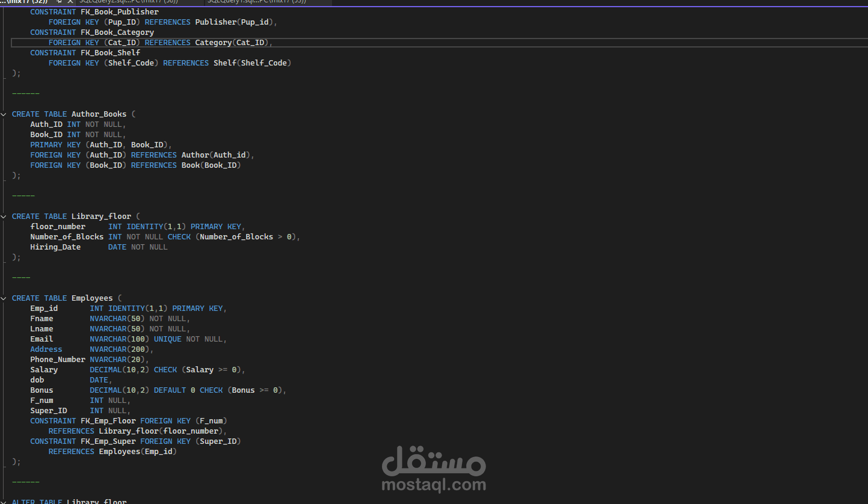Click the FK_Book_Category constraint name
Viewport: 868px width, 504px height.
click(117, 32)
